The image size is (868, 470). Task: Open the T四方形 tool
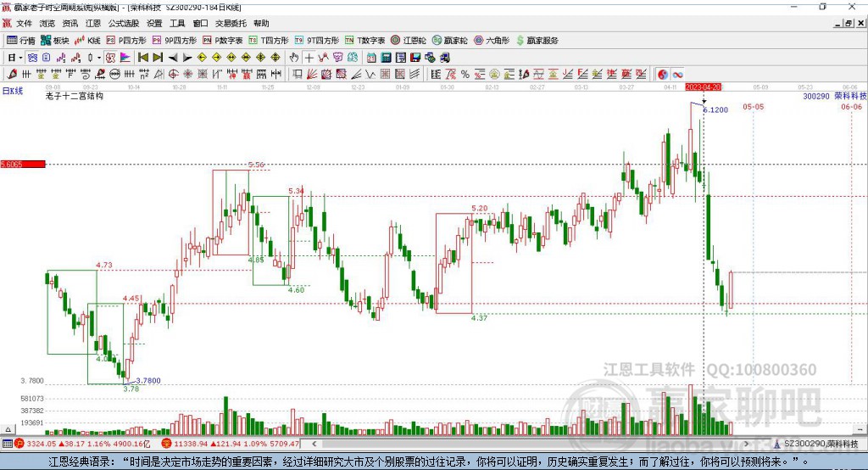269,41
